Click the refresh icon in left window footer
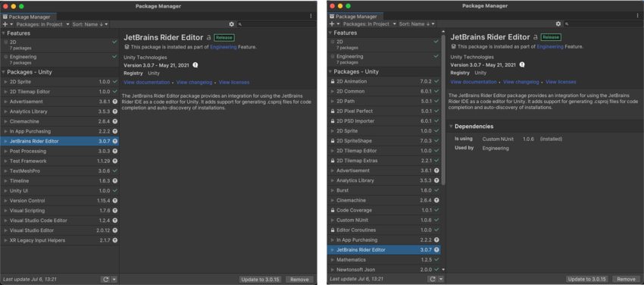The image size is (644, 285). tap(105, 279)
